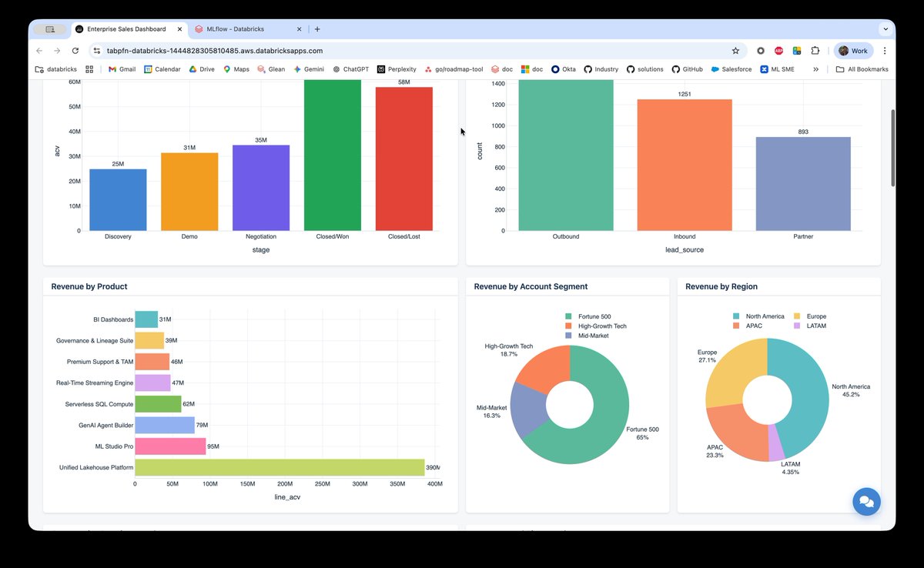Open the Gmail bookmark
Image resolution: width=924 pixels, height=568 pixels.
122,69
